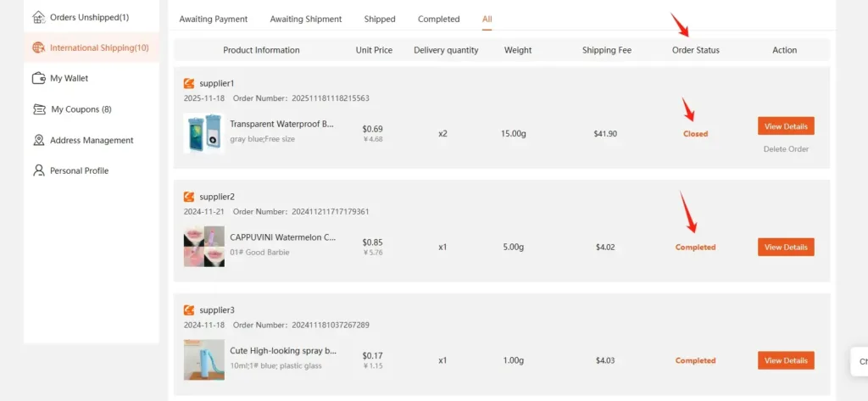Click the My Wallet icon

tap(38, 78)
